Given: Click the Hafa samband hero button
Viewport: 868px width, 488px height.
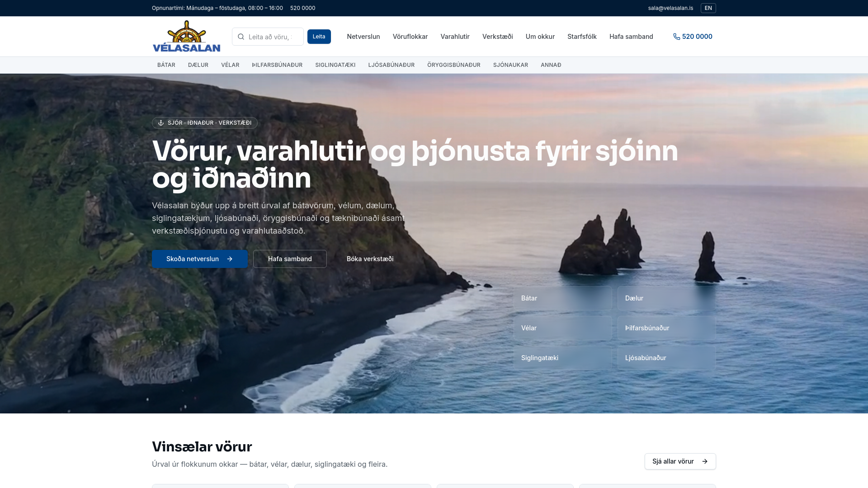Looking at the screenshot, I should pyautogui.click(x=290, y=259).
